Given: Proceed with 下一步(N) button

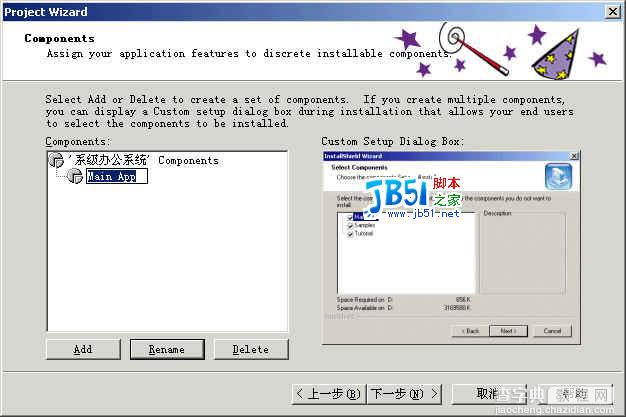Looking at the screenshot, I should pos(404,394).
